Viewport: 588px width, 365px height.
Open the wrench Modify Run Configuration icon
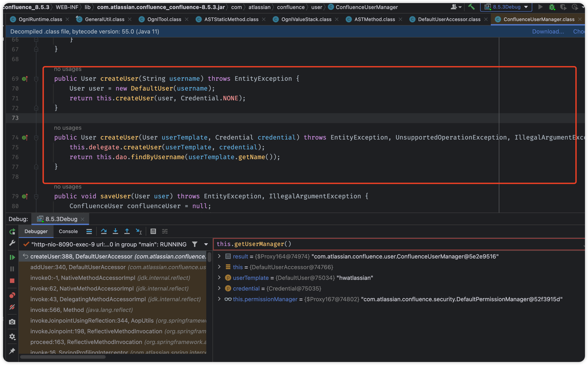click(12, 243)
